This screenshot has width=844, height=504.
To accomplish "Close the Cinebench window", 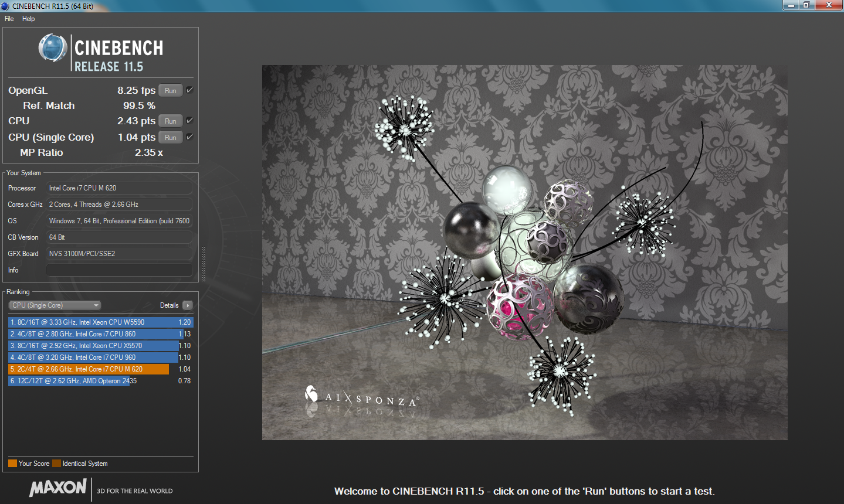I will tap(829, 5).
